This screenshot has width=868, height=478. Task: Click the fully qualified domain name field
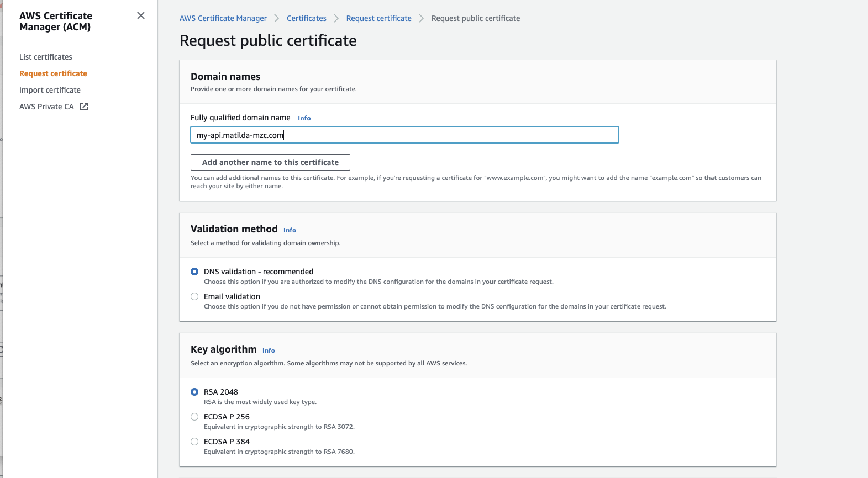pos(404,135)
